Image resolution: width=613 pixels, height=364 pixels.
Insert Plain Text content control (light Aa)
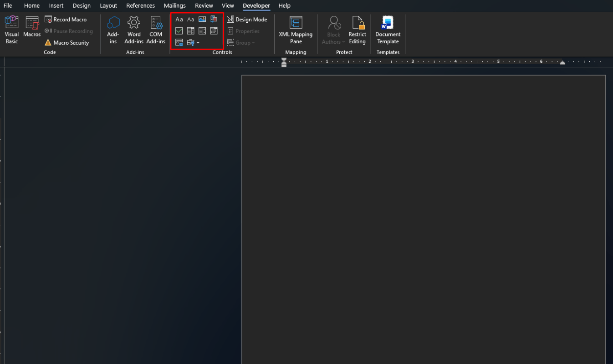190,20
